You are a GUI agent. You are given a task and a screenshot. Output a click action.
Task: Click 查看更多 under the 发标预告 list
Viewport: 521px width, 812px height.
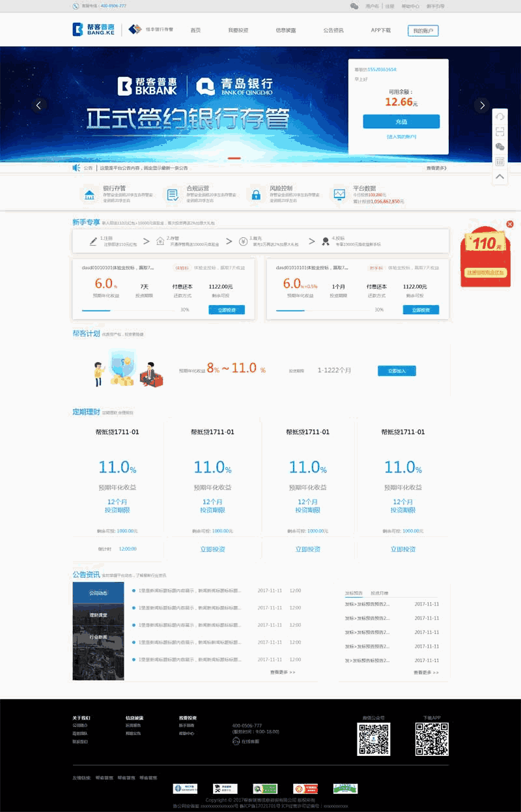tap(426, 673)
